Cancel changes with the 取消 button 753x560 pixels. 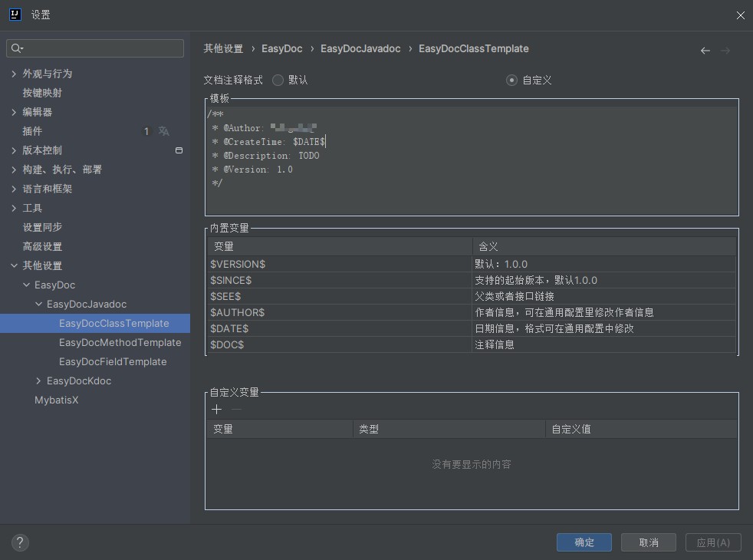tap(648, 542)
